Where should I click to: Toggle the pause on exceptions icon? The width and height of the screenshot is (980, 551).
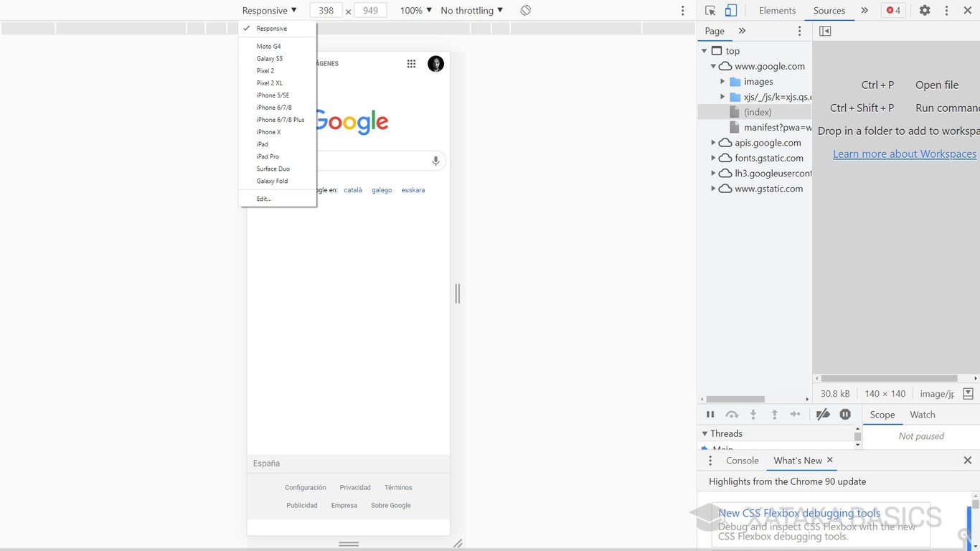(845, 414)
